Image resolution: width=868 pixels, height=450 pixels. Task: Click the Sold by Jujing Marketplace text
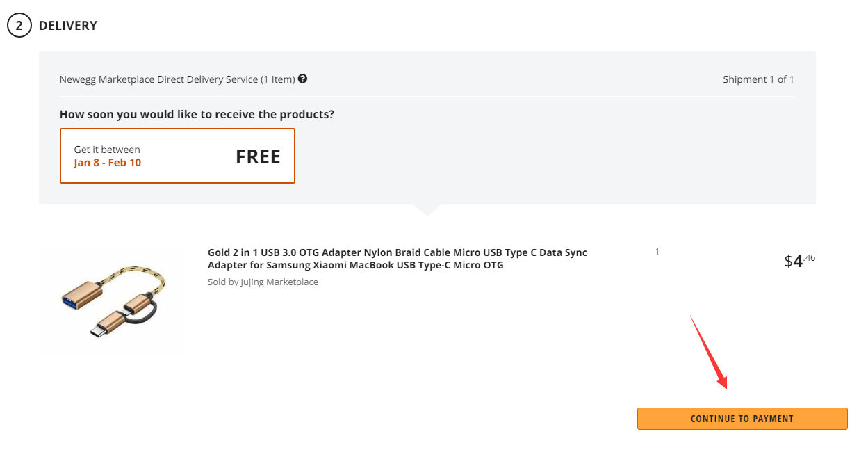coord(263,282)
